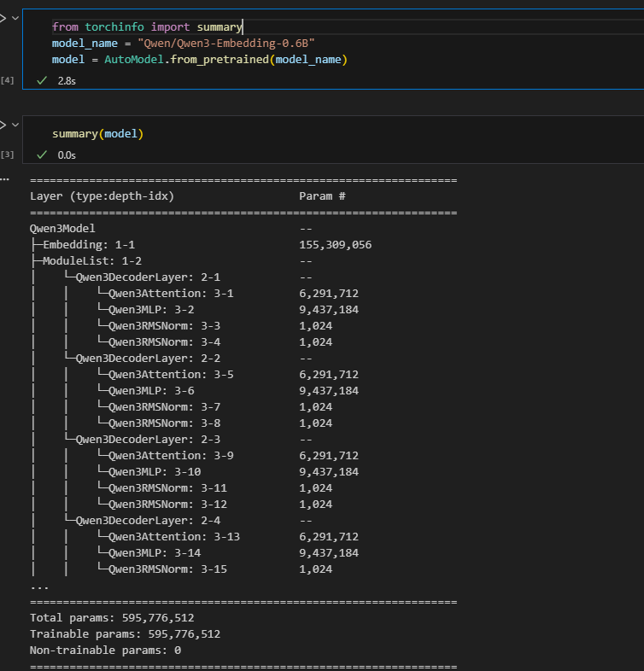The height and width of the screenshot is (671, 644).
Task: Click 1,024 value for Qwen3RMSNorm 3-15
Action: (x=315, y=569)
